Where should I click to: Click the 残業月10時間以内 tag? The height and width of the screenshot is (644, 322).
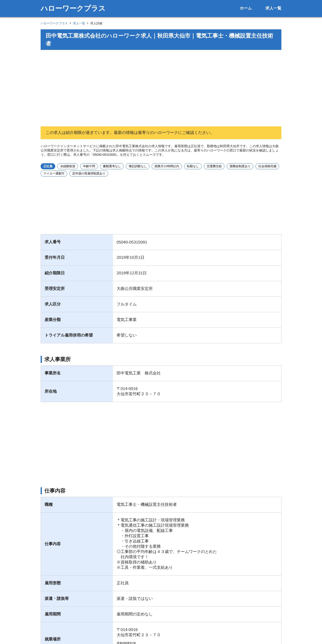tap(167, 166)
